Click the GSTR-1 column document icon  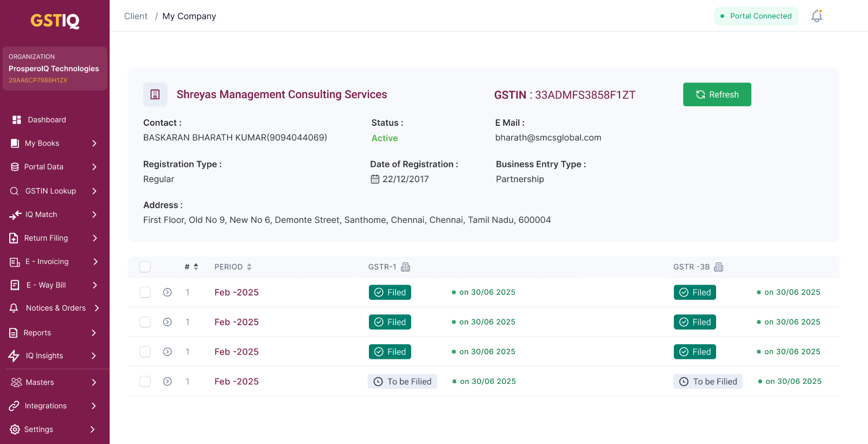(406, 267)
